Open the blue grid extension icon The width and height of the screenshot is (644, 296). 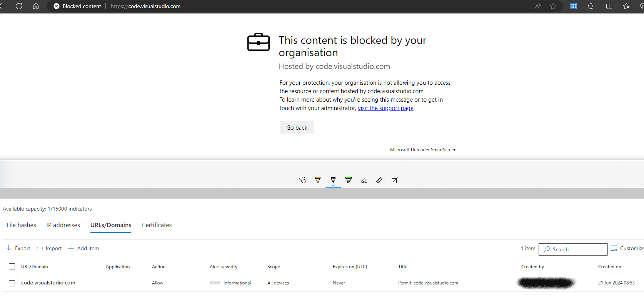(x=574, y=6)
